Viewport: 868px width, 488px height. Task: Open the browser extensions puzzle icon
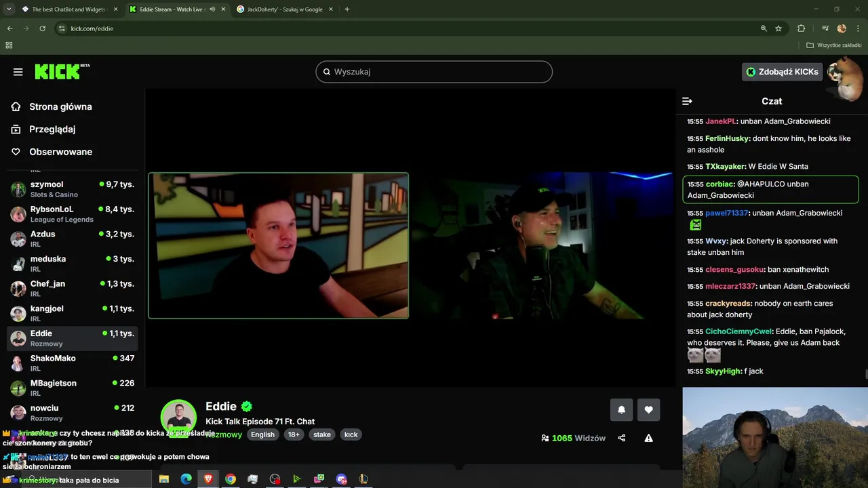(801, 28)
